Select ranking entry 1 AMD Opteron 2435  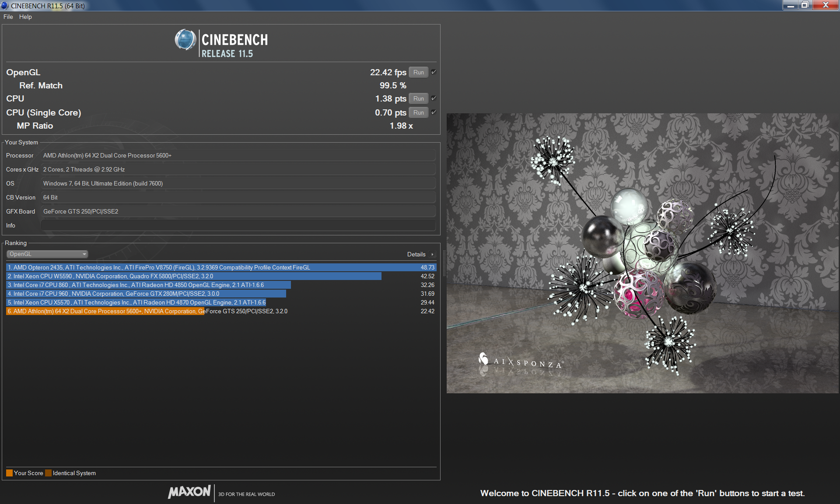click(x=221, y=267)
